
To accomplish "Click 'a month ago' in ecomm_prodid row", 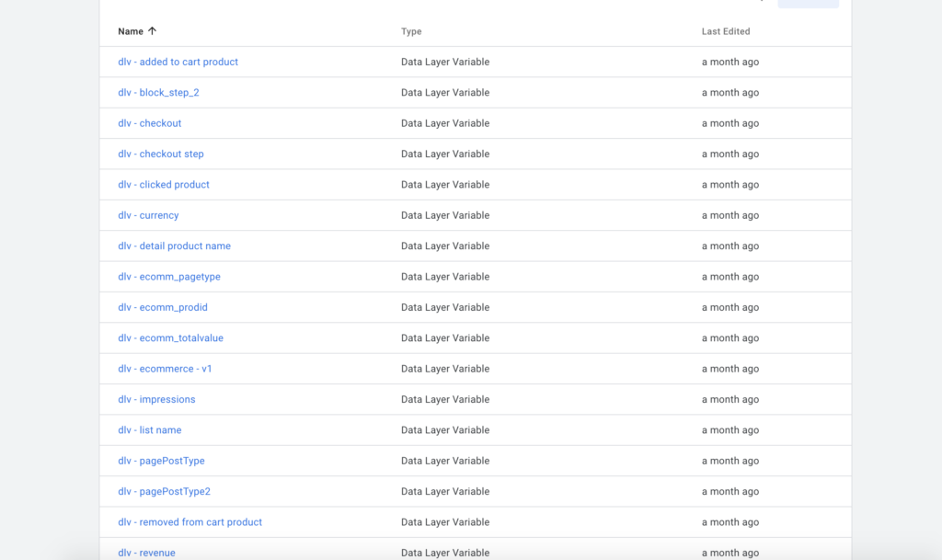I will pyautogui.click(x=729, y=307).
